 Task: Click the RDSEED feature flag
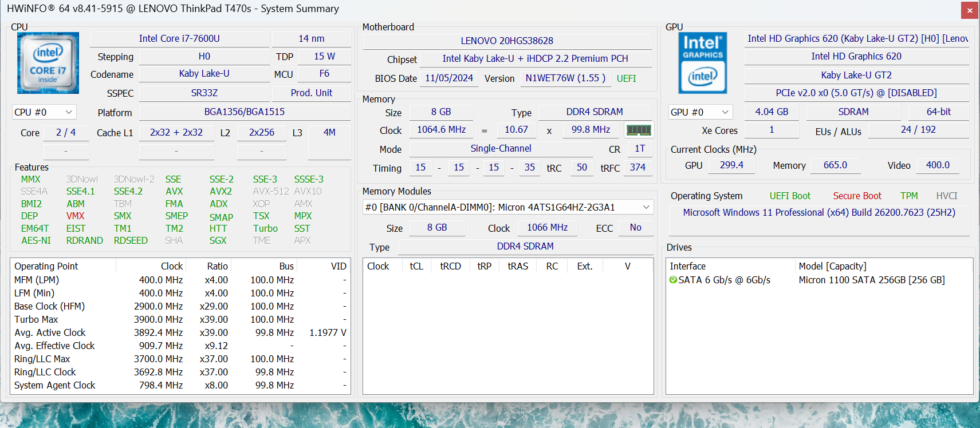coord(131,241)
